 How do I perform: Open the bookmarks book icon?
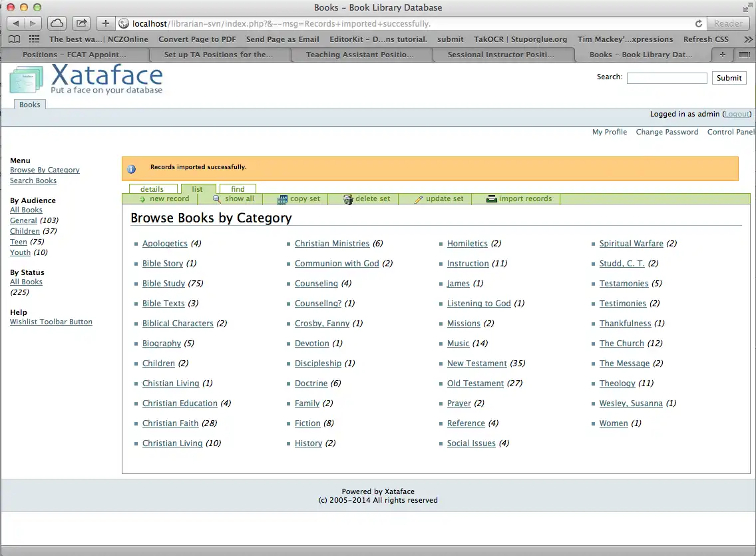tap(15, 39)
